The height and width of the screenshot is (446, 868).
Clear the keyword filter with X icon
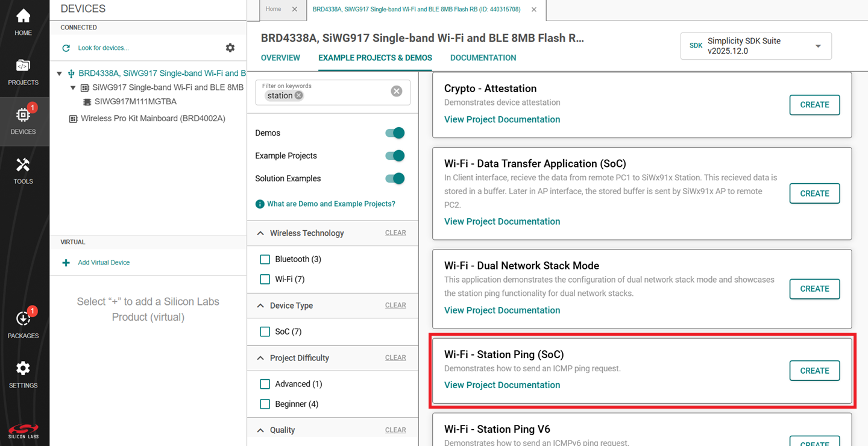click(x=396, y=91)
